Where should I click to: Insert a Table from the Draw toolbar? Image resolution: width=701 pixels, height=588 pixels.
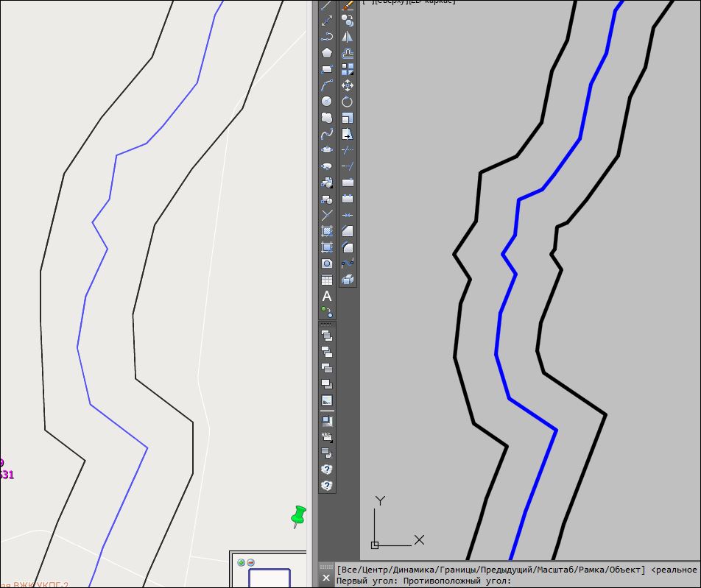[327, 280]
